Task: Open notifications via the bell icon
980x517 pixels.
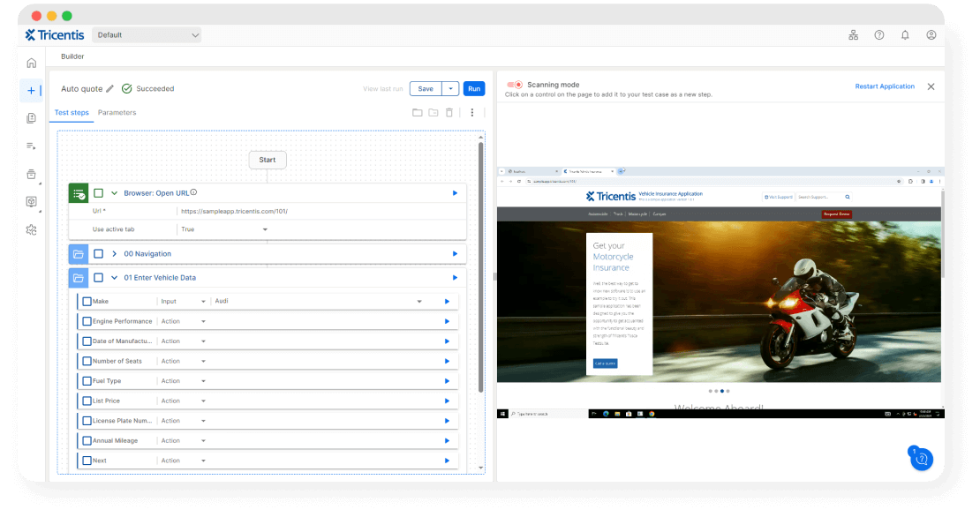Action: tap(904, 34)
